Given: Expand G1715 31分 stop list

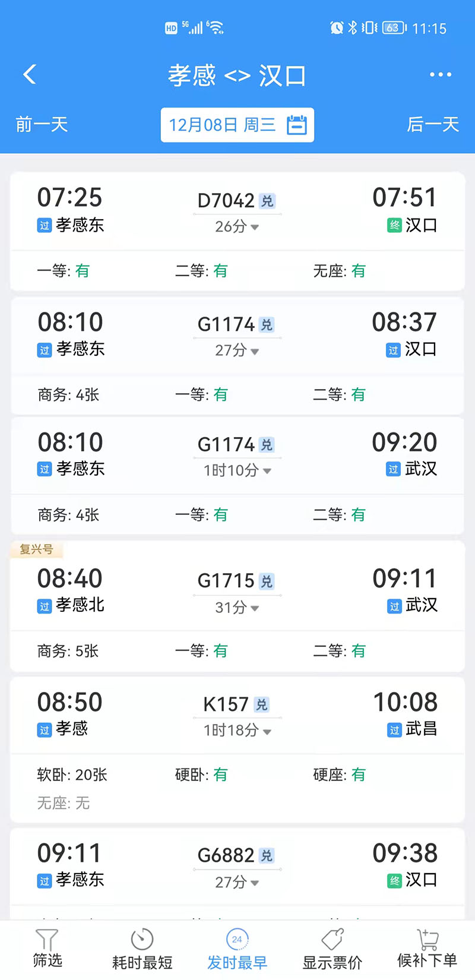Looking at the screenshot, I should (x=255, y=608).
